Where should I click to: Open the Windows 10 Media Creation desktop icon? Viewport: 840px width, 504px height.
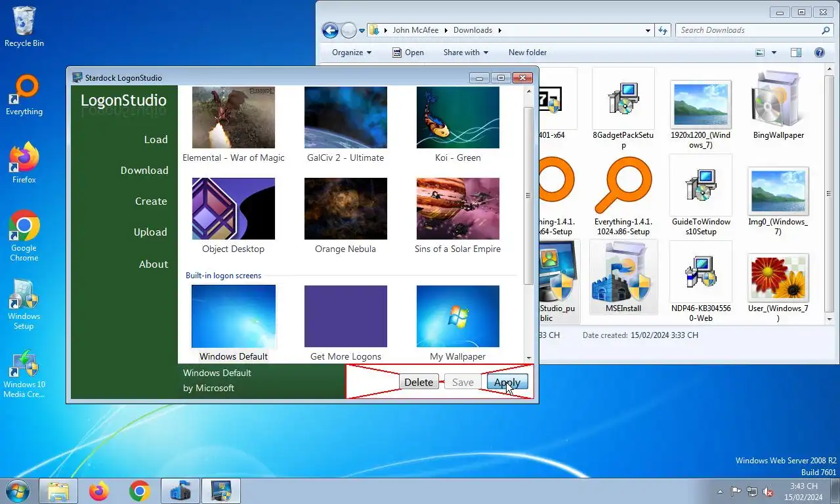point(24,374)
